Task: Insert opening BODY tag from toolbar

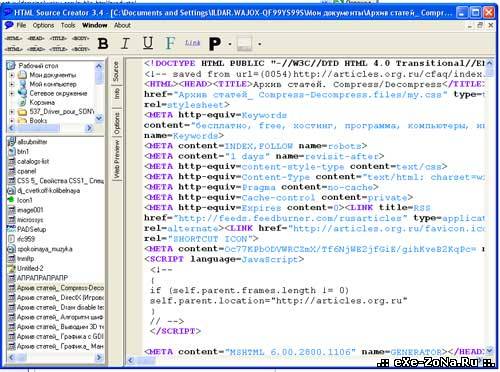Action: (81, 38)
